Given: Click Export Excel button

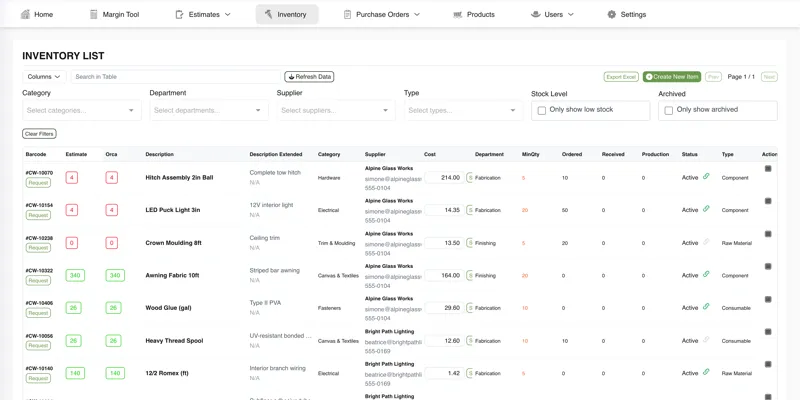Looking at the screenshot, I should coord(621,77).
